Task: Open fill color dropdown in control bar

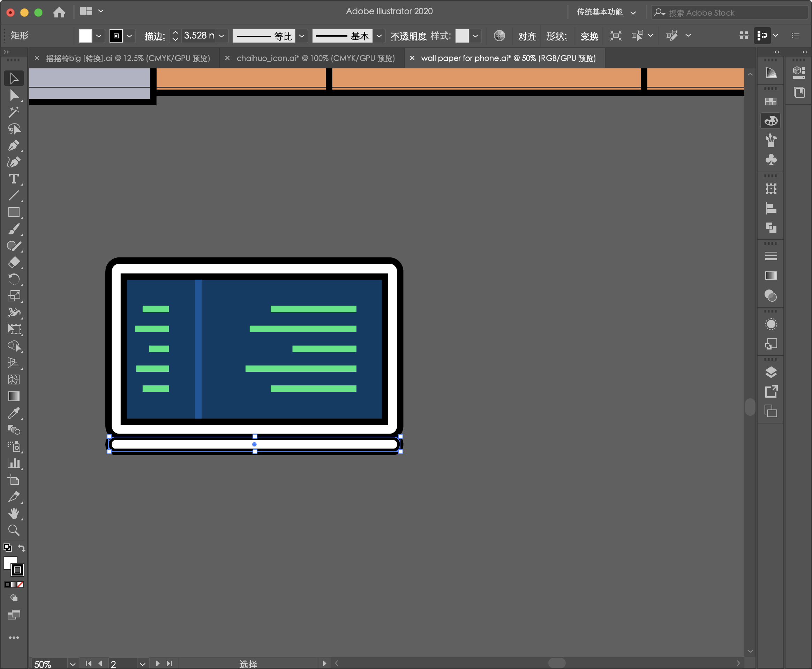Action: pyautogui.click(x=99, y=36)
